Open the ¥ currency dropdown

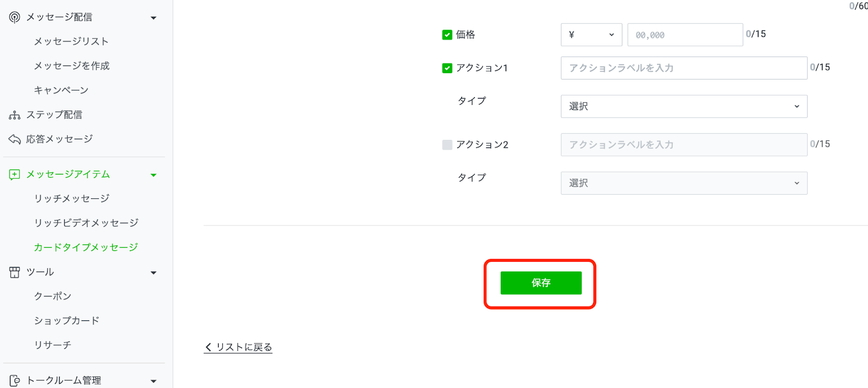tap(591, 35)
